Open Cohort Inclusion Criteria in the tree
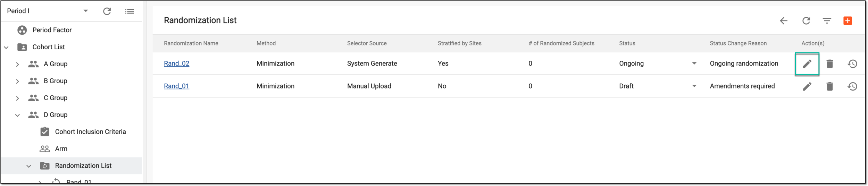 click(90, 132)
